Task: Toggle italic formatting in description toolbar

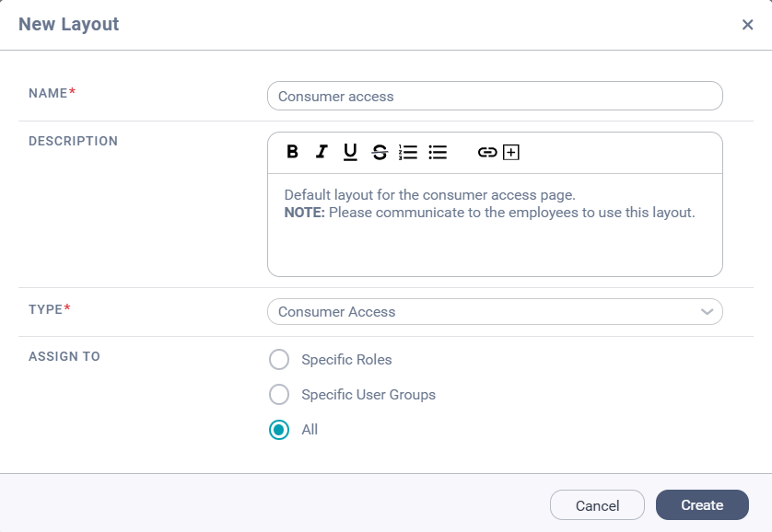Action: (322, 152)
